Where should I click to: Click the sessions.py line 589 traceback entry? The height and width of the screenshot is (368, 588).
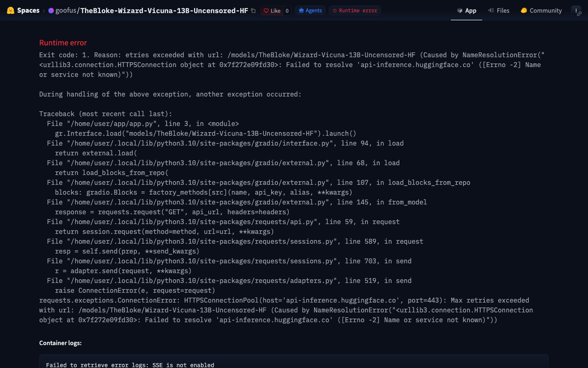pos(235,241)
